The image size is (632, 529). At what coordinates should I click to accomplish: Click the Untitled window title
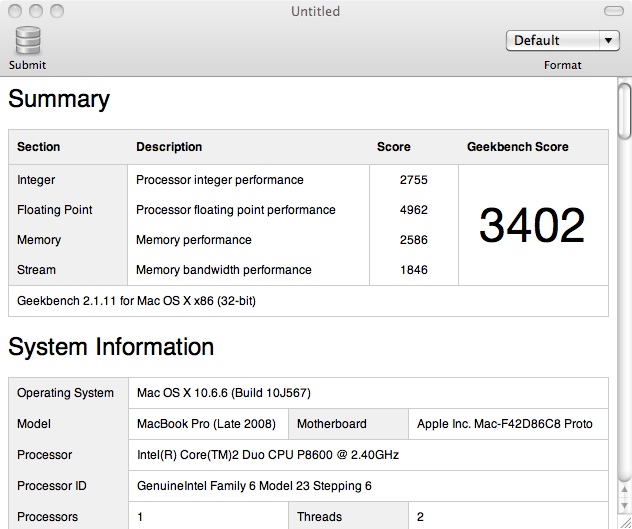click(x=315, y=11)
